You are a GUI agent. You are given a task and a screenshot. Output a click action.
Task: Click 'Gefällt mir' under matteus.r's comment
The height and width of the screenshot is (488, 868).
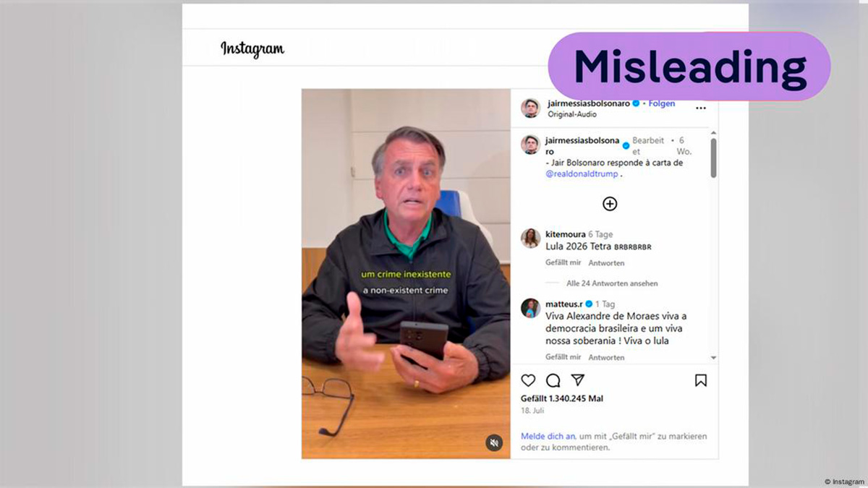pyautogui.click(x=563, y=357)
